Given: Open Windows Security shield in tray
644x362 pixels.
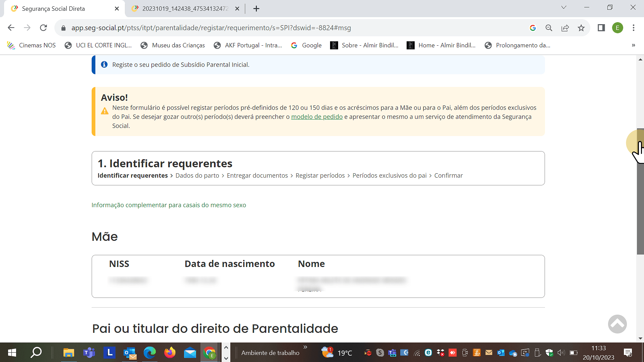Looking at the screenshot, I should 549,353.
